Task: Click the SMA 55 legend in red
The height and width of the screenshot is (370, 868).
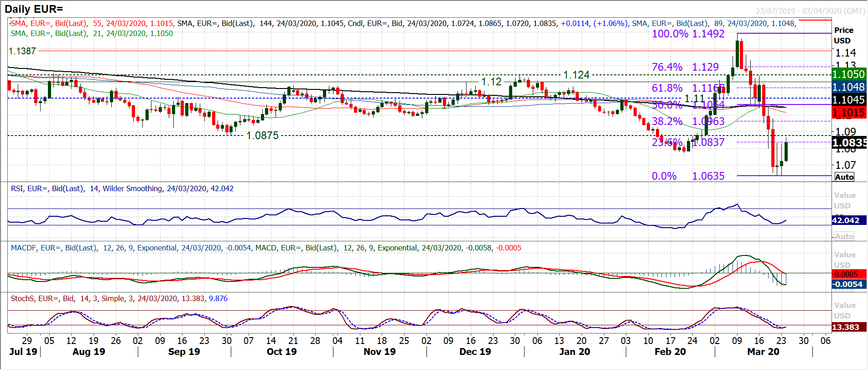Action: 92,23
